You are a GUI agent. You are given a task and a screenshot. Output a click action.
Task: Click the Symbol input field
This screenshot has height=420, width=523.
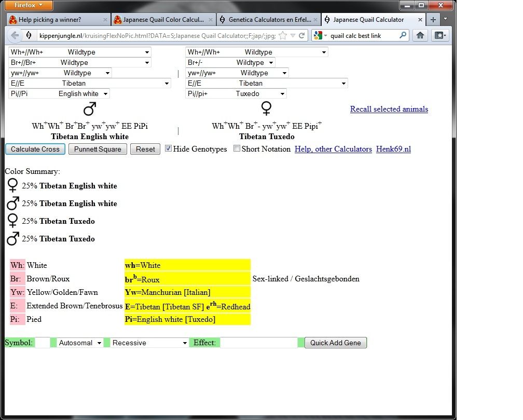coord(43,343)
